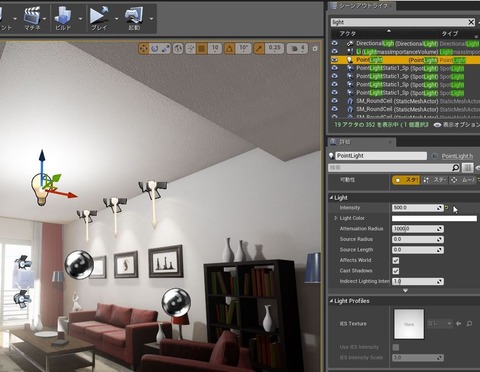Open dropdown arrow next to Build button
This screenshot has width=480, height=372.
point(80,19)
